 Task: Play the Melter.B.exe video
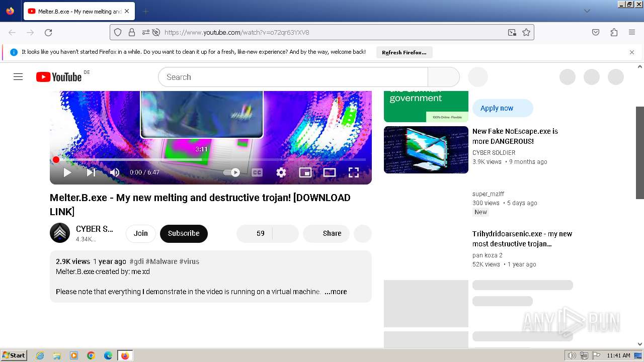(67, 172)
